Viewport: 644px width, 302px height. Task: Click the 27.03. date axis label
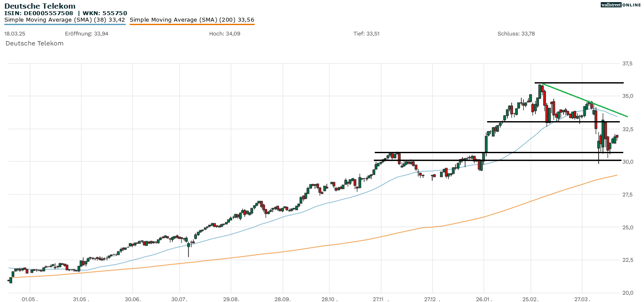click(582, 299)
